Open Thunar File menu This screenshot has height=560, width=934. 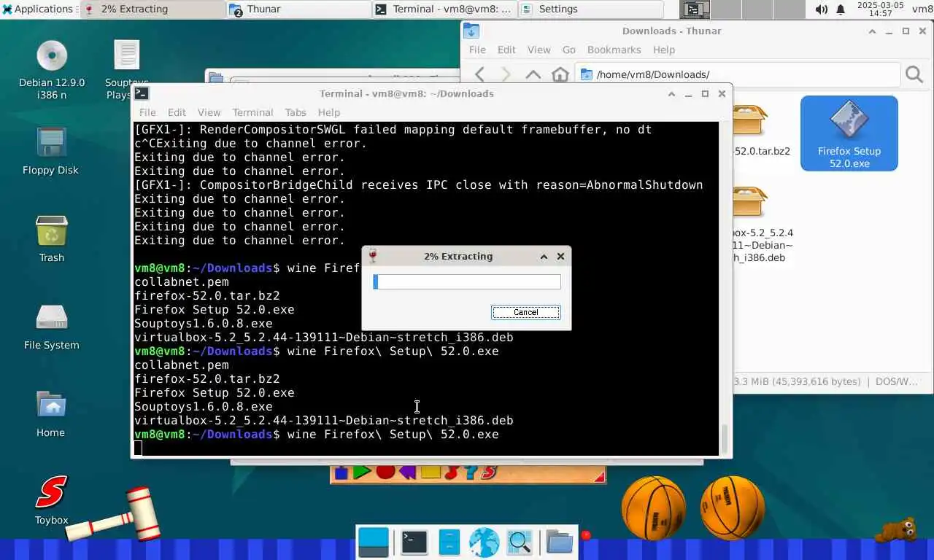click(x=477, y=50)
